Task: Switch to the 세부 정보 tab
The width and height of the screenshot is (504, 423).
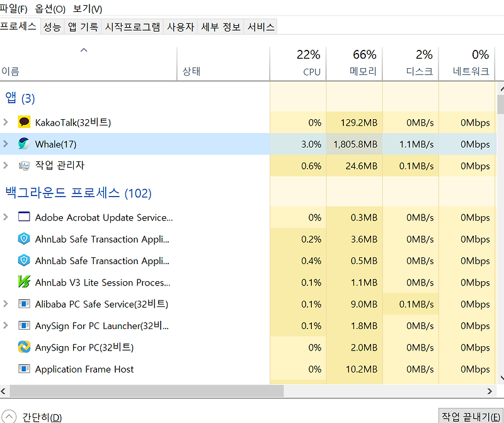Action: 221,26
